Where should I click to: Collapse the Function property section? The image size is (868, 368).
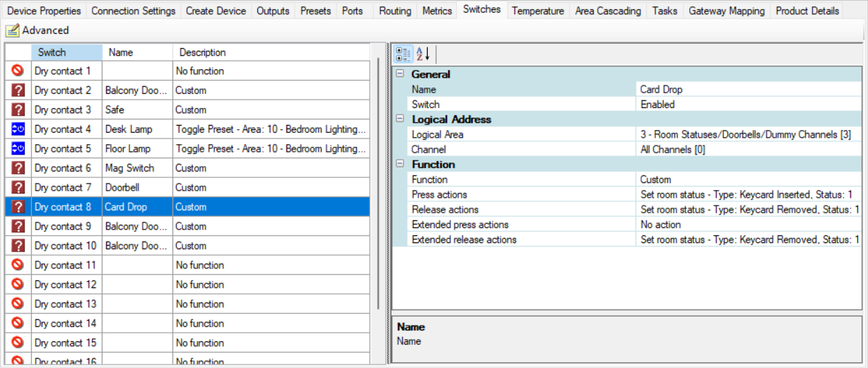coord(401,165)
